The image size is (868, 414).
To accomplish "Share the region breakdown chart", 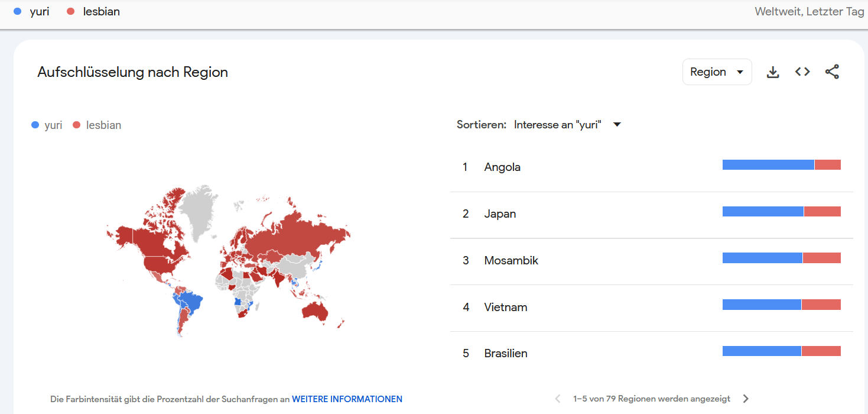I will 832,72.
